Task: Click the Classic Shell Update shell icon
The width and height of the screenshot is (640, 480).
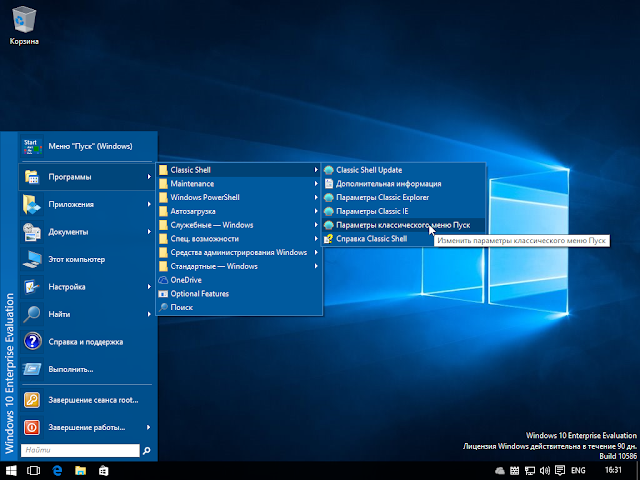Action: (329, 170)
